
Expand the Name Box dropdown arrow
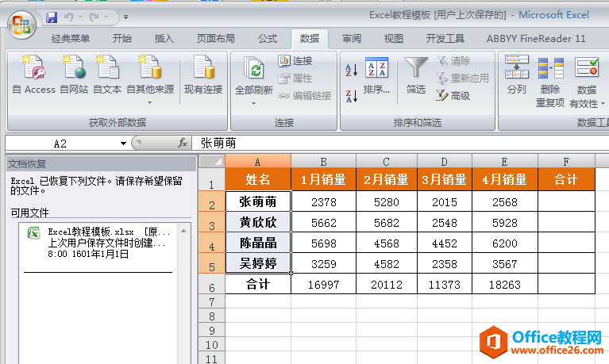(x=123, y=144)
